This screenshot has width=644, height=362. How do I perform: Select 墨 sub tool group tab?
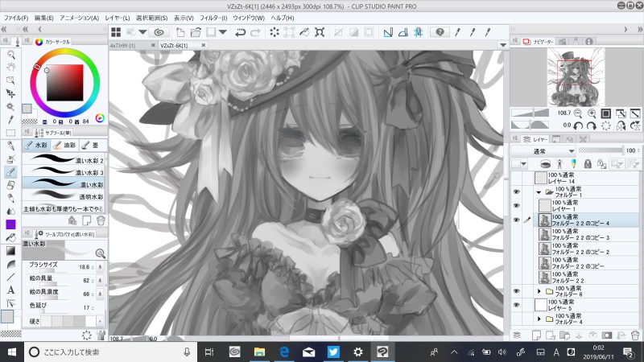click(93, 145)
